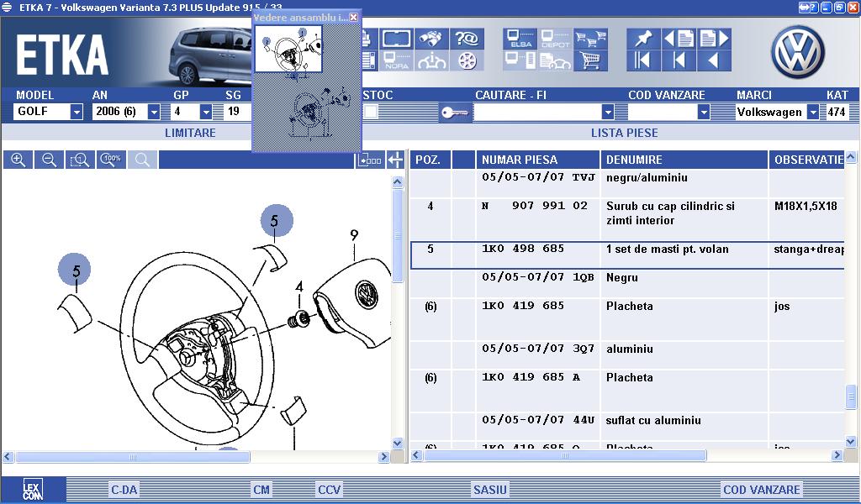Expand the MARCI dropdown showing Volkswagen
The width and height of the screenshot is (861, 504).
tap(813, 112)
